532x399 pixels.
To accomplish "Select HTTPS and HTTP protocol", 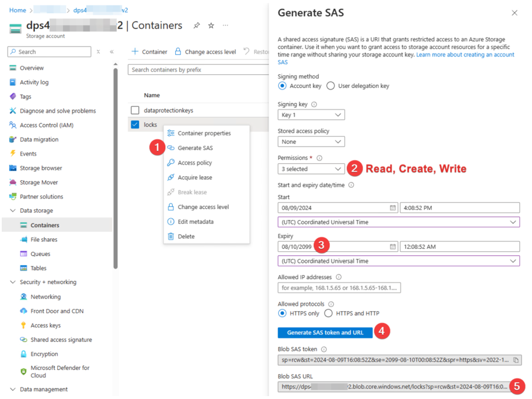I will [328, 313].
